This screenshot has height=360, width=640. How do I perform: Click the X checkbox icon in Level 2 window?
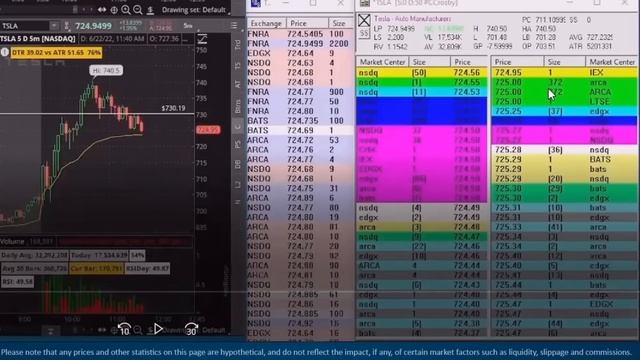tap(364, 20)
